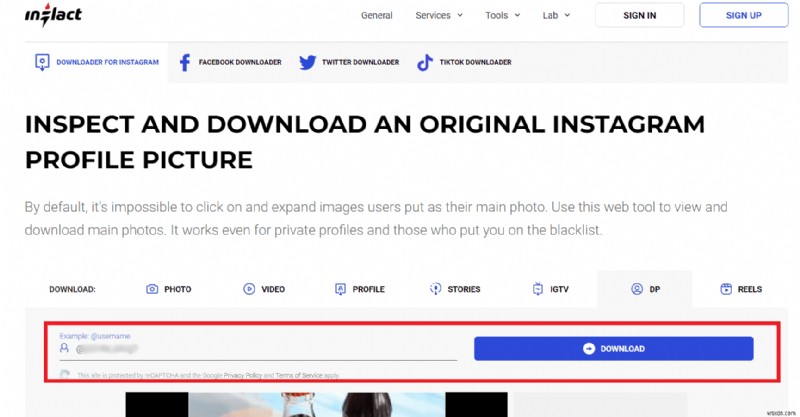Select the VIDEO download option
The width and height of the screenshot is (800, 417).
click(x=264, y=289)
